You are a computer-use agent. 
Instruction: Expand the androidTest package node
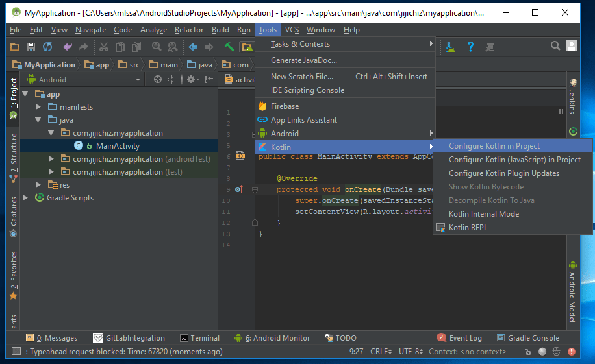51,158
